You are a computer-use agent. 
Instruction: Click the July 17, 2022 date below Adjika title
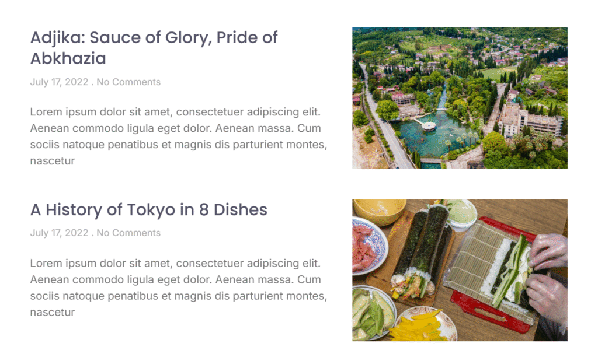coord(59,82)
